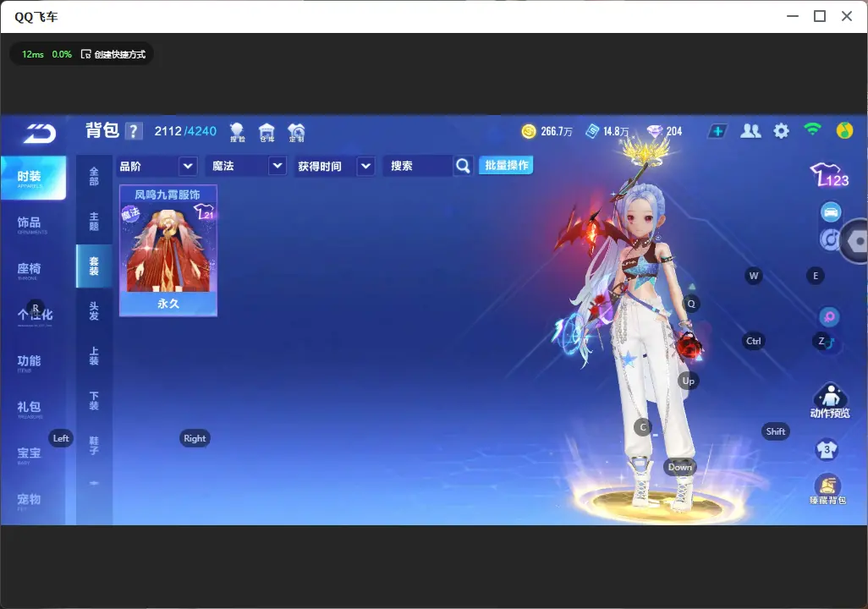868x609 pixels.
Task: Click the Right key overlay button
Action: 195,438
